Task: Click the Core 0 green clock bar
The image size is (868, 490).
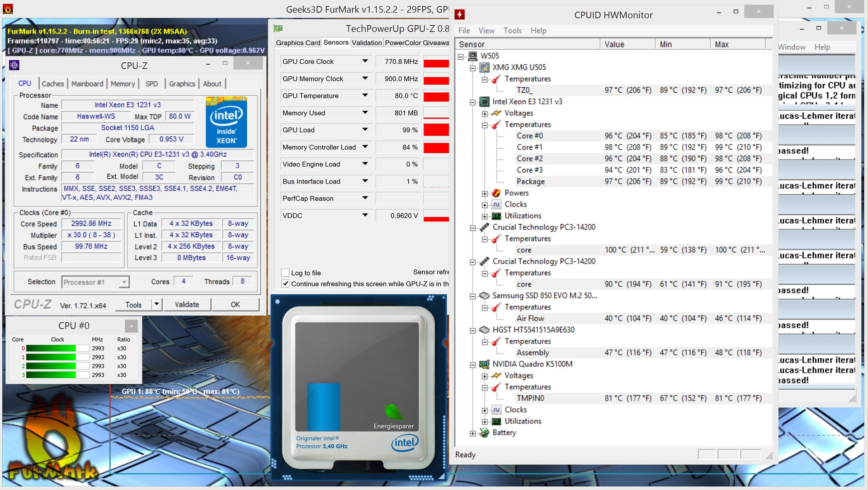Action: 57,349
